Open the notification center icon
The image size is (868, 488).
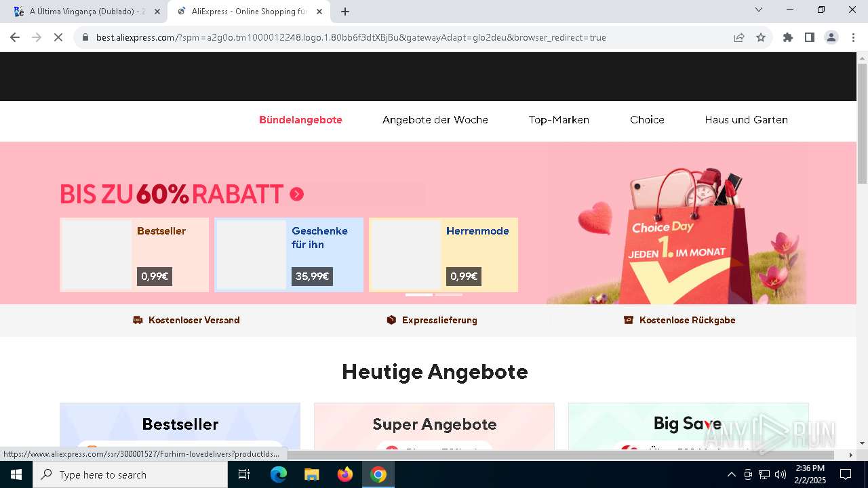(846, 474)
